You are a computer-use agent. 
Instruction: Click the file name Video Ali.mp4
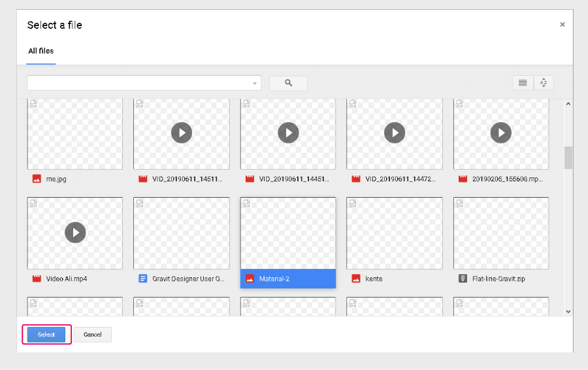(x=67, y=279)
